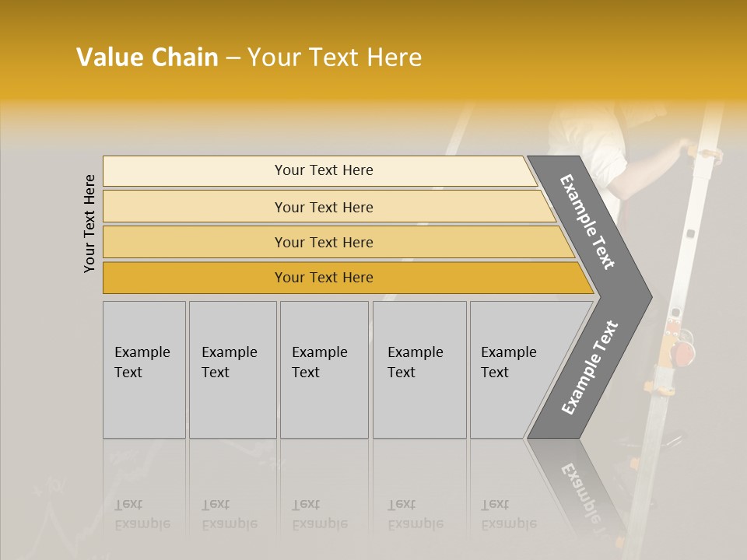The image size is (747, 560).
Task: Click the first gray 'Example Text' box
Action: [x=145, y=369]
